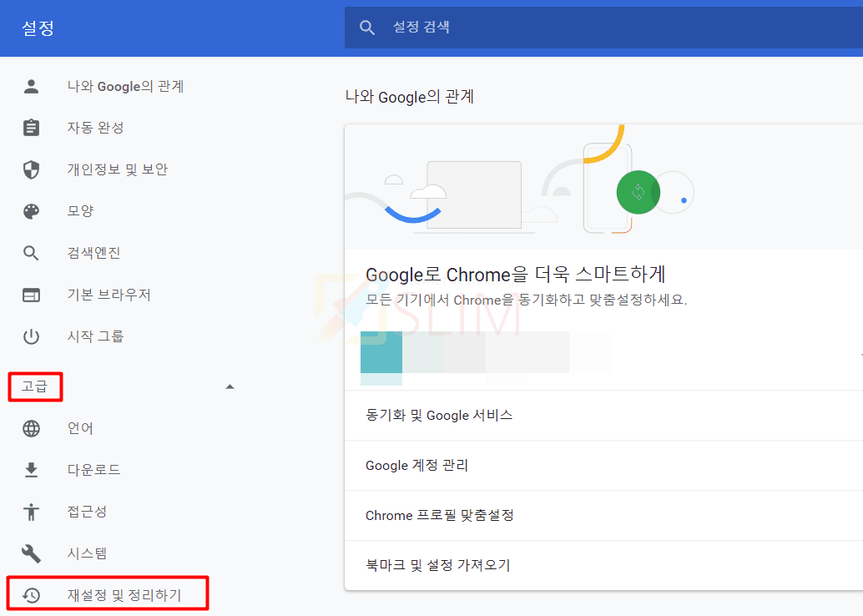
Task: Click the magnifier icon next to 검색엔진
Action: [32, 253]
